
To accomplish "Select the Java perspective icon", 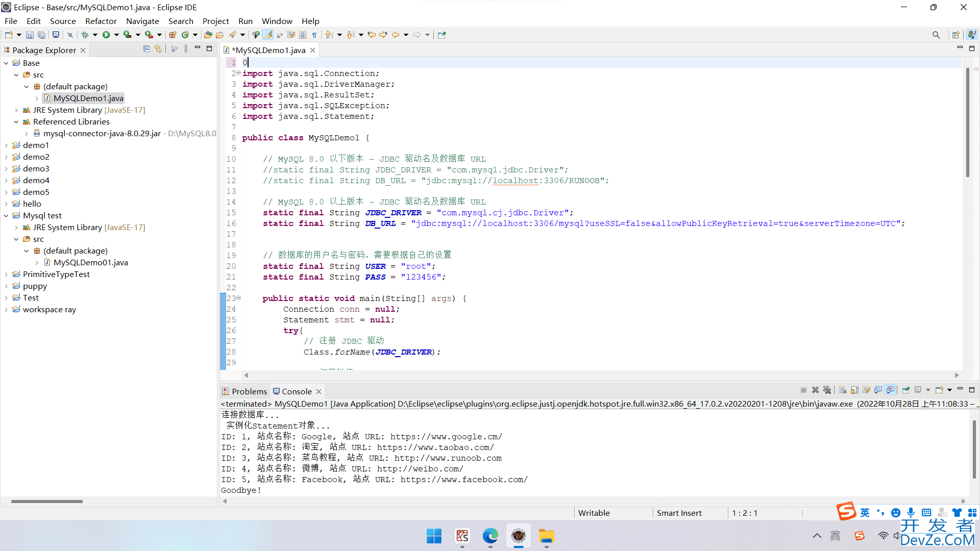I will click(x=972, y=35).
